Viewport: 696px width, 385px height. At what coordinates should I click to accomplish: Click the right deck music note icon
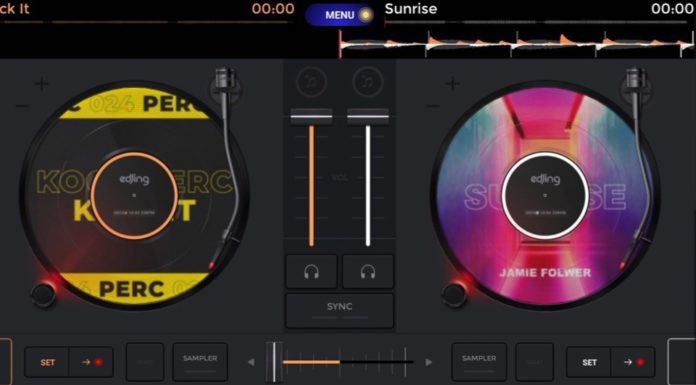click(x=368, y=82)
